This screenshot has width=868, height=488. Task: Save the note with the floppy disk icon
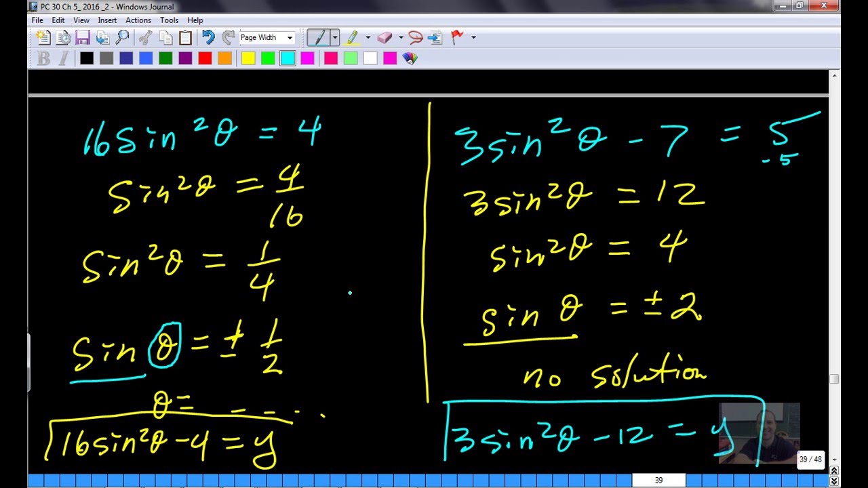point(83,38)
